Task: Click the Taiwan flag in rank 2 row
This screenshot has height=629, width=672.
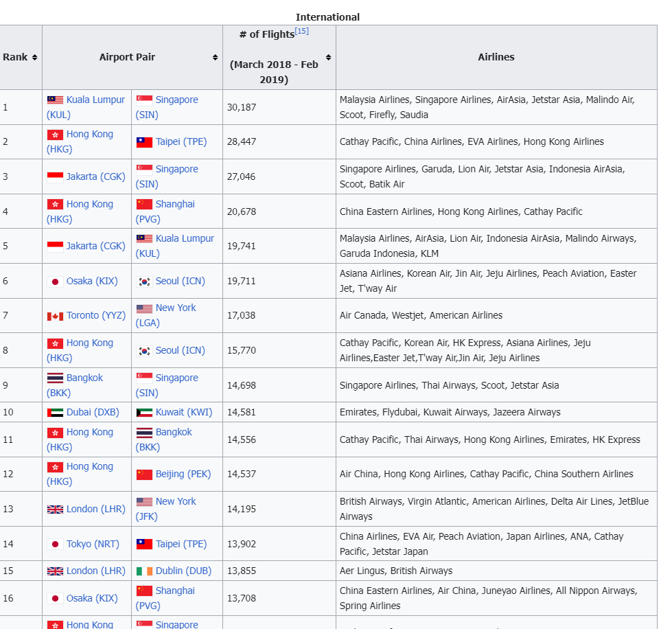Action: (144, 142)
